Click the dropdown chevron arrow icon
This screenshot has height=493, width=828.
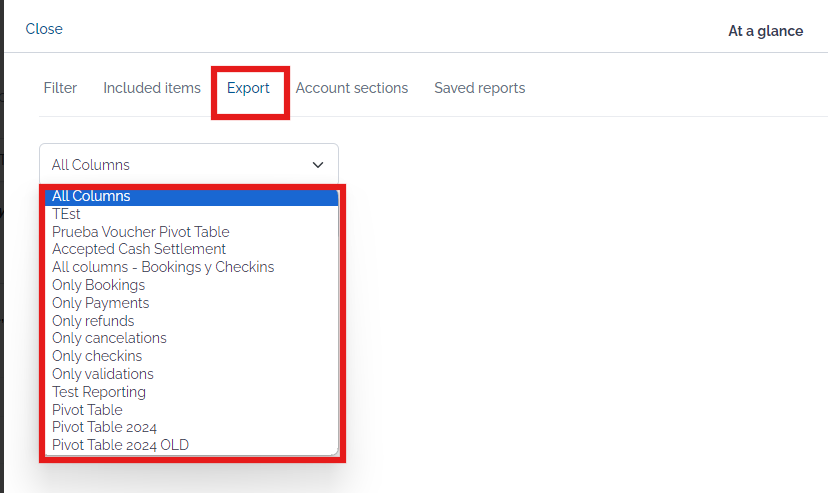click(317, 165)
